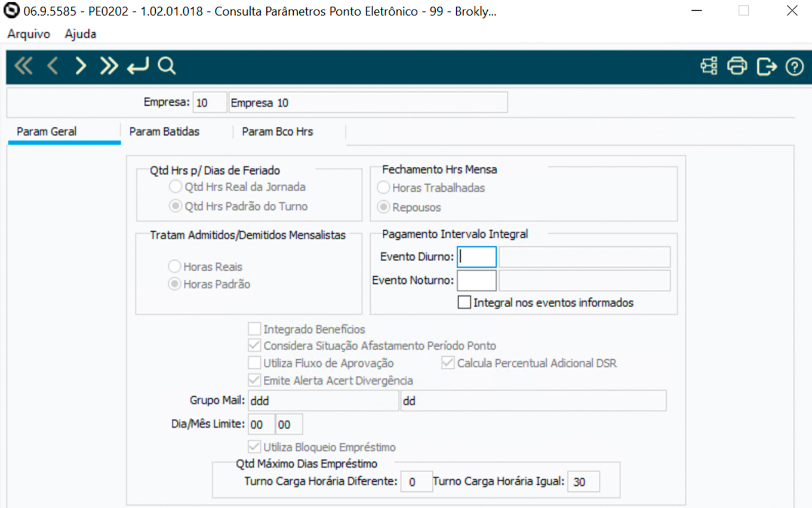Choose the Horas Trabalhadas radio button
812x508 pixels.
tap(383, 188)
